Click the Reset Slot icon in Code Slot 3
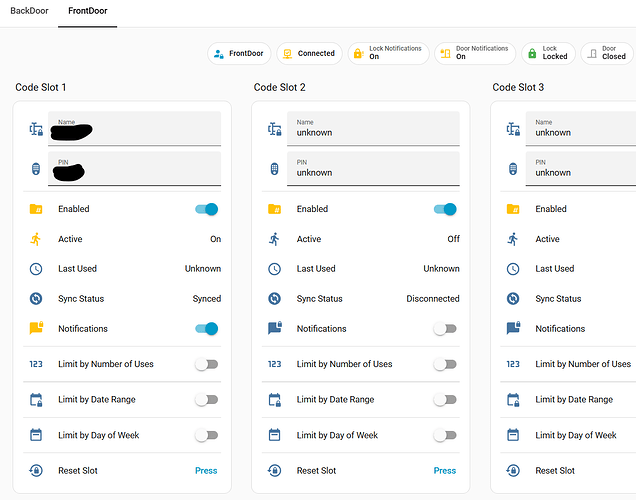636x500 pixels. point(513,471)
